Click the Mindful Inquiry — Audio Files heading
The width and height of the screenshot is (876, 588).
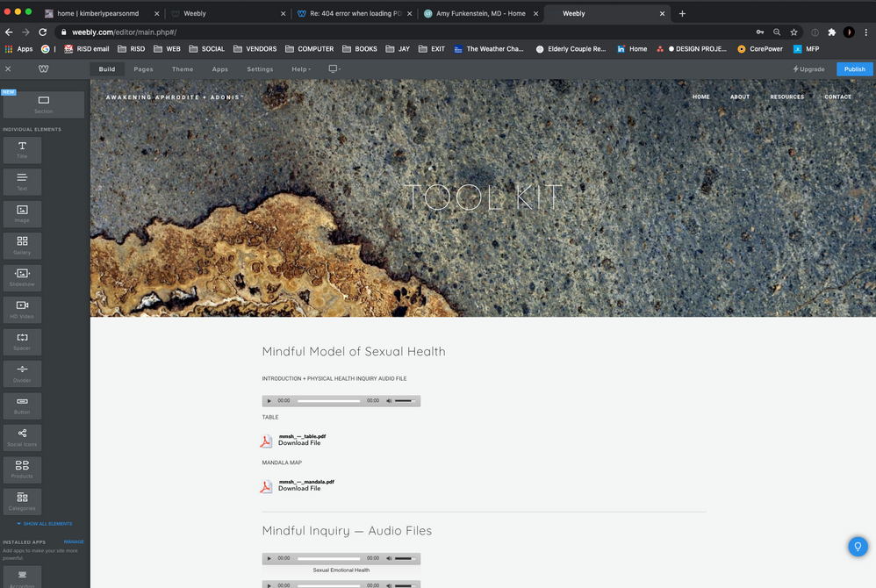[347, 531]
